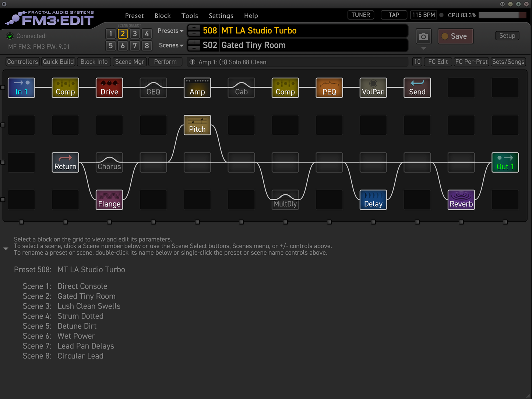Select Scene 7: Lead Pan Delays text
This screenshot has height=399, width=532.
point(68,346)
